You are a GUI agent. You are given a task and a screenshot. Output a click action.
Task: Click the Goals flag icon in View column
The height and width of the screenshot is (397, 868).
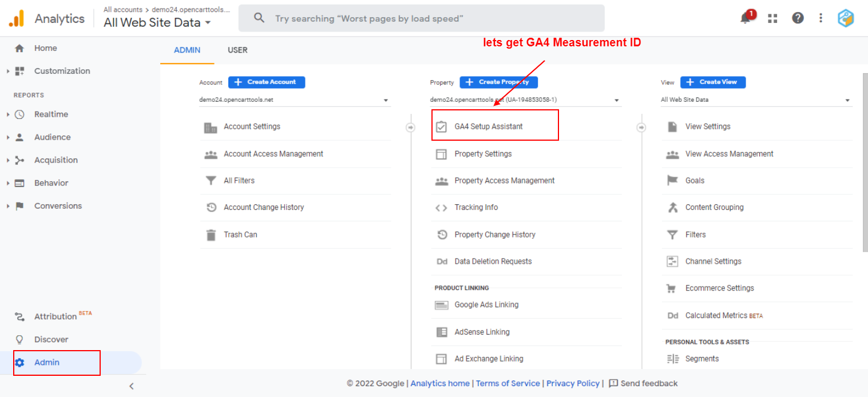672,181
